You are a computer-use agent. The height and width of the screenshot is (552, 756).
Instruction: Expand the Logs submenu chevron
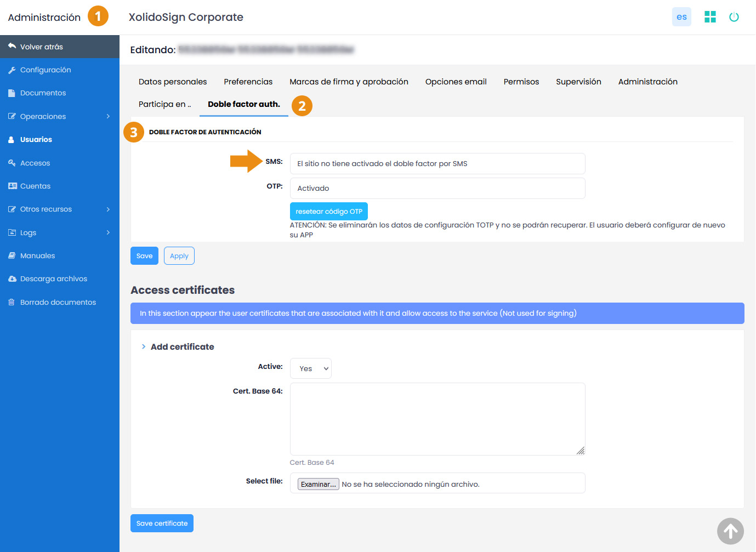[x=108, y=232]
